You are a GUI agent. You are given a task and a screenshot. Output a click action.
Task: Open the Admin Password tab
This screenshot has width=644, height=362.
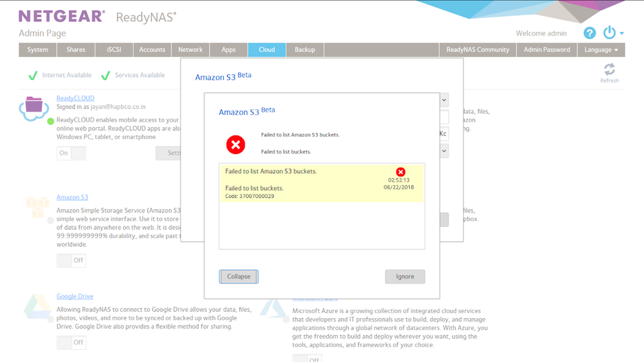pyautogui.click(x=547, y=50)
